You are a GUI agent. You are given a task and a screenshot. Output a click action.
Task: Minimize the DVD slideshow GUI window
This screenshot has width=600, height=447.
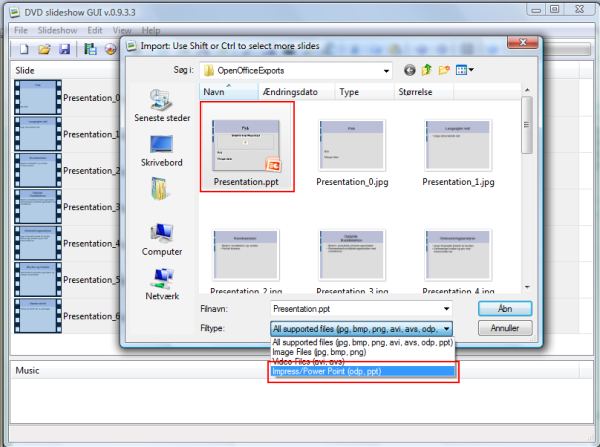[x=536, y=10]
